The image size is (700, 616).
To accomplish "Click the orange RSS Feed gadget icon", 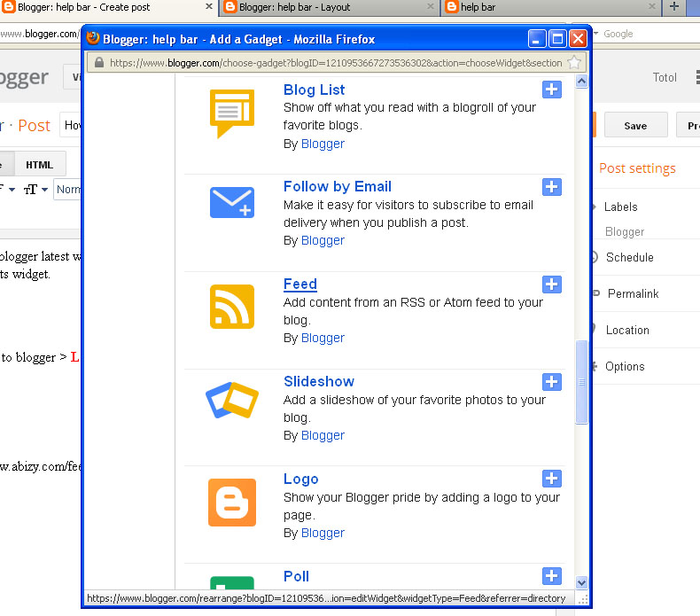I will tap(231, 307).
